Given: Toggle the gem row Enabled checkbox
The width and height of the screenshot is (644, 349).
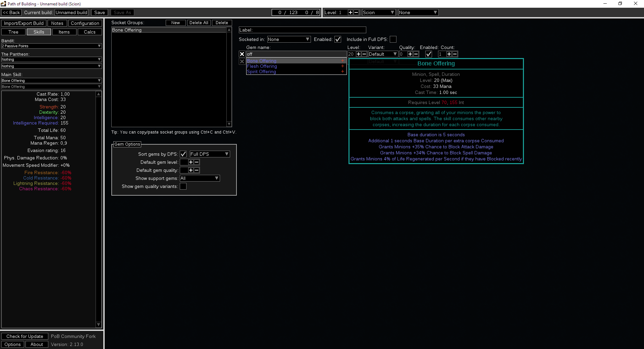Looking at the screenshot, I should (x=429, y=54).
